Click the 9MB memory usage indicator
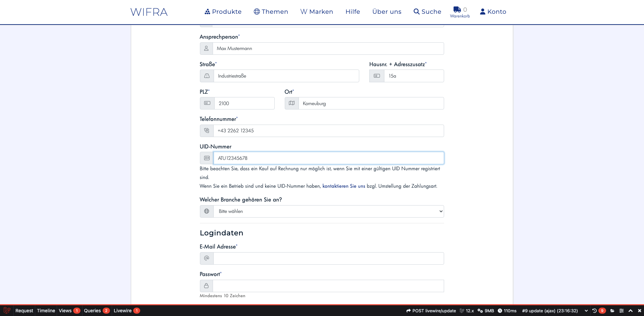This screenshot has height=316, width=644. (486, 311)
